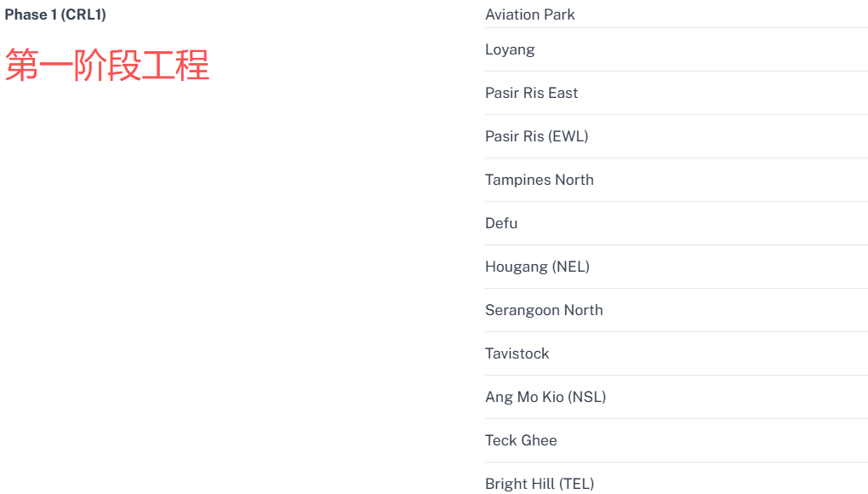
Task: Click the (CRL1) code in the heading
Action: 83,14
